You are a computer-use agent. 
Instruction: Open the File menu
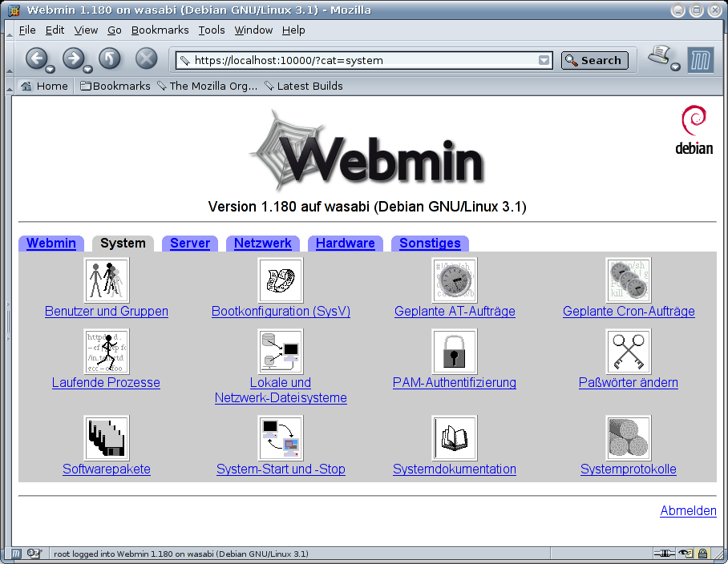tap(27, 30)
